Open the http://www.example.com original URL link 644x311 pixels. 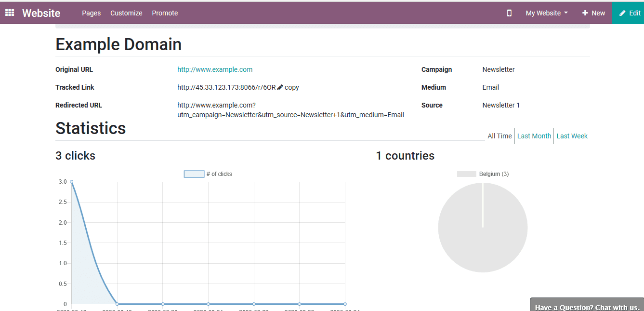coord(215,69)
